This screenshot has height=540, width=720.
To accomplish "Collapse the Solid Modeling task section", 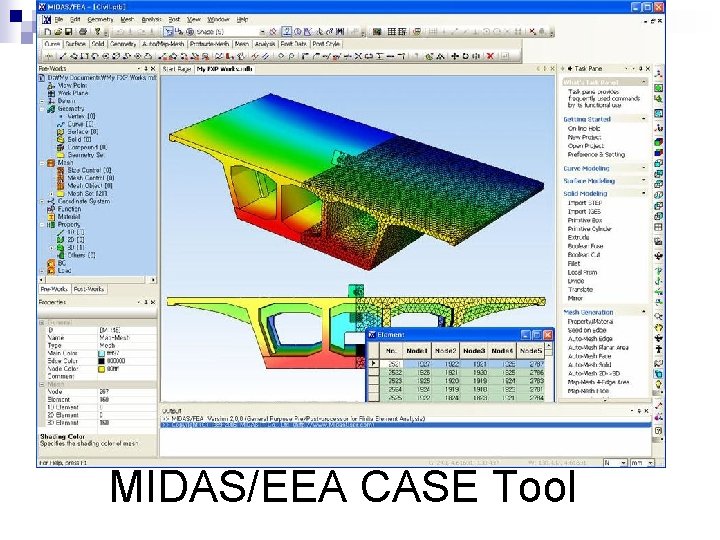I will pyautogui.click(x=643, y=193).
